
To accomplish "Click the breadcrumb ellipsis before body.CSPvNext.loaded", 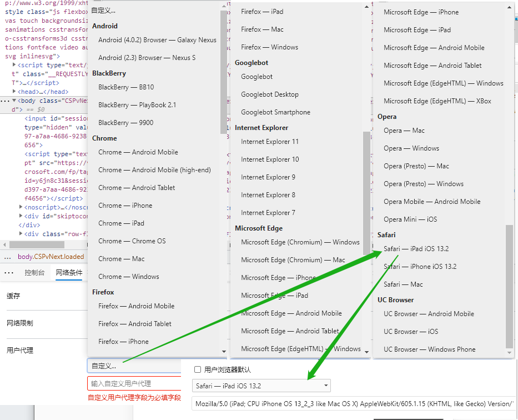I will click(8, 257).
